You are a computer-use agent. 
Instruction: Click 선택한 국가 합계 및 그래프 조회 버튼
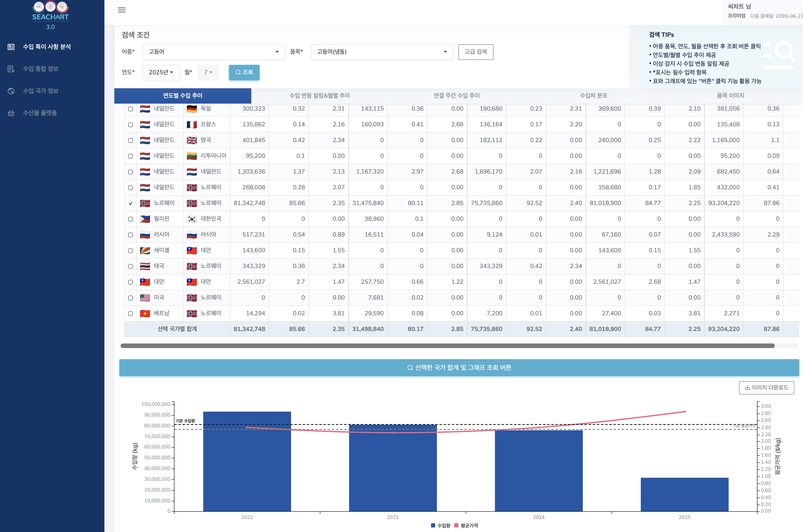coord(459,368)
